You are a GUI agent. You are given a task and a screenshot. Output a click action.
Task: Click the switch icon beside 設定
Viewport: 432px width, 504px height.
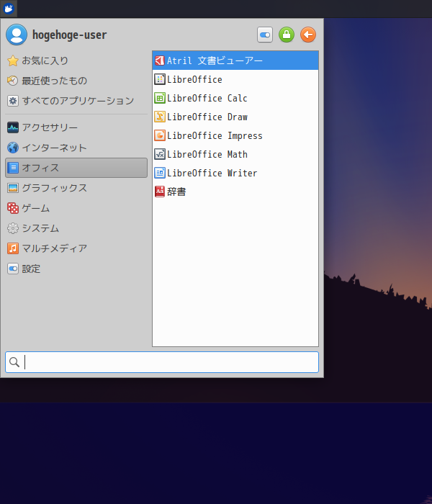[x=13, y=269]
